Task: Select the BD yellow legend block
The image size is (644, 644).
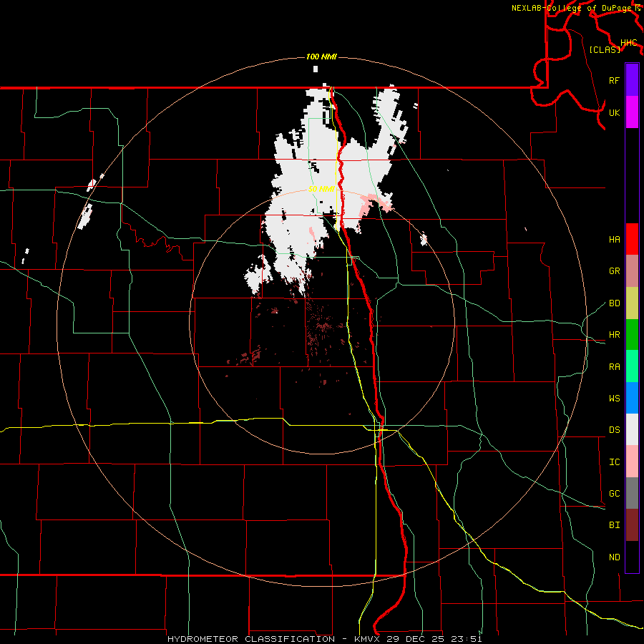Action: pyautogui.click(x=632, y=303)
